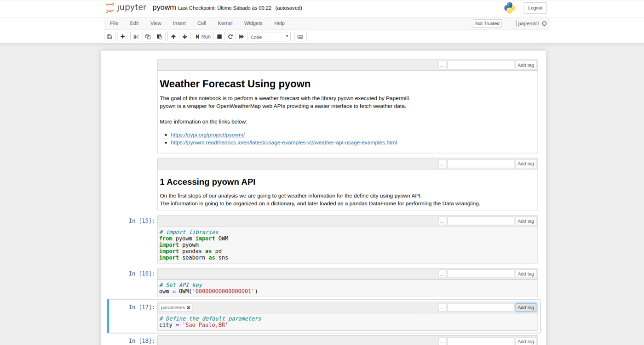Open the cell type dropdown showing Code

[x=270, y=36]
